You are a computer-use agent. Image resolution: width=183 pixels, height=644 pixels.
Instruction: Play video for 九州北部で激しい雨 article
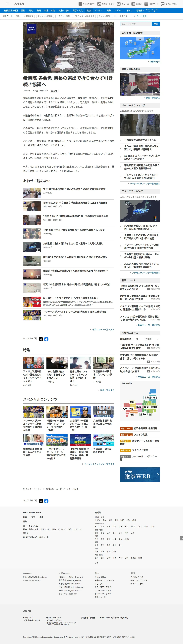pos(38,250)
